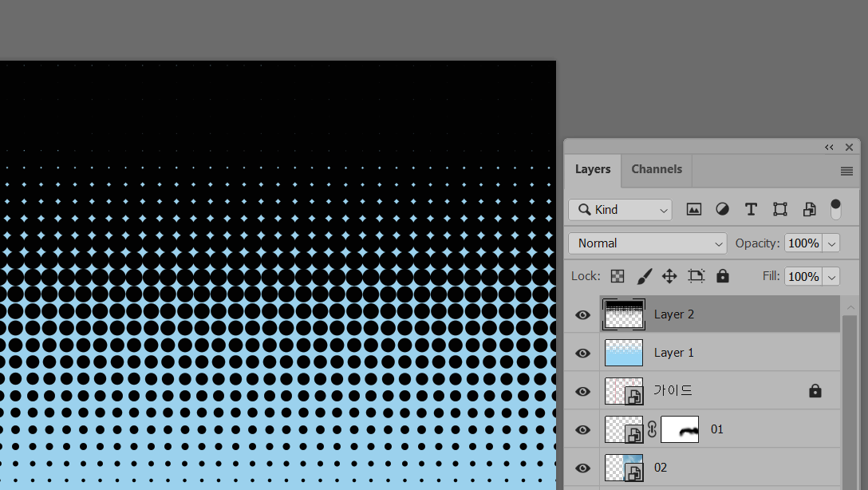Lock all padlock icon in Lock row

[723, 276]
